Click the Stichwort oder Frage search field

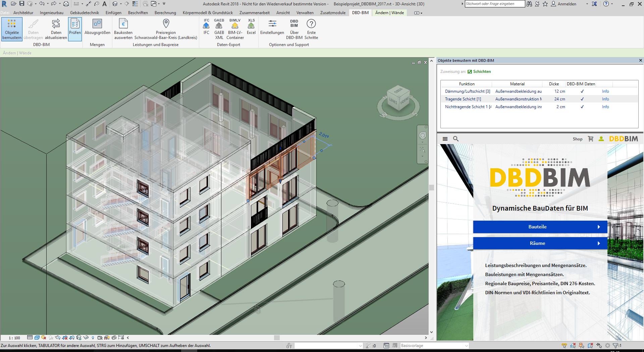pyautogui.click(x=495, y=4)
